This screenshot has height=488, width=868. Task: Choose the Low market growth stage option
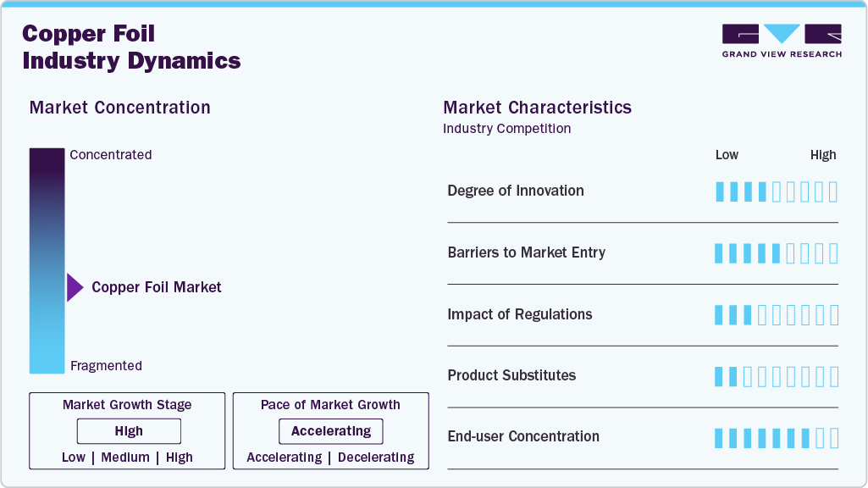click(74, 457)
